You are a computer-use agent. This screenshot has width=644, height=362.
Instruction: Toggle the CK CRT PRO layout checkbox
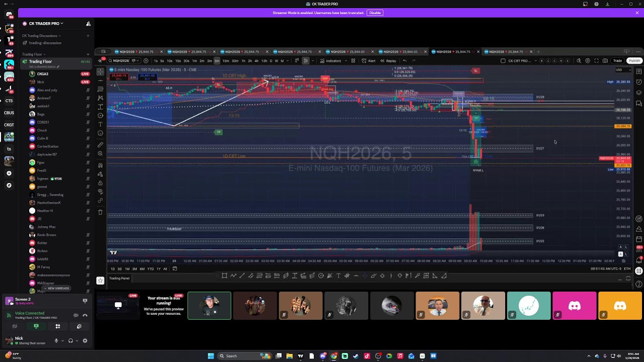(x=503, y=61)
